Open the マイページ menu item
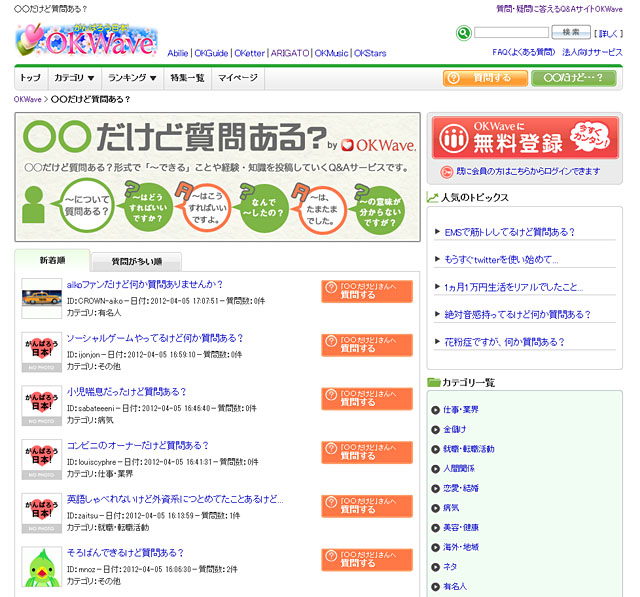640x597 pixels. 238,78
